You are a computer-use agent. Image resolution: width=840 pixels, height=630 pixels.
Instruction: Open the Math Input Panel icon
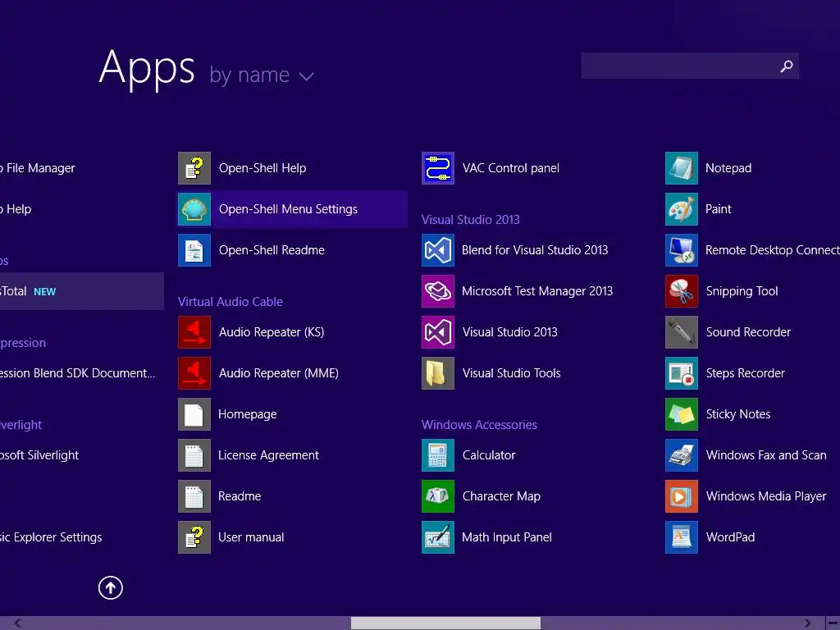point(438,537)
